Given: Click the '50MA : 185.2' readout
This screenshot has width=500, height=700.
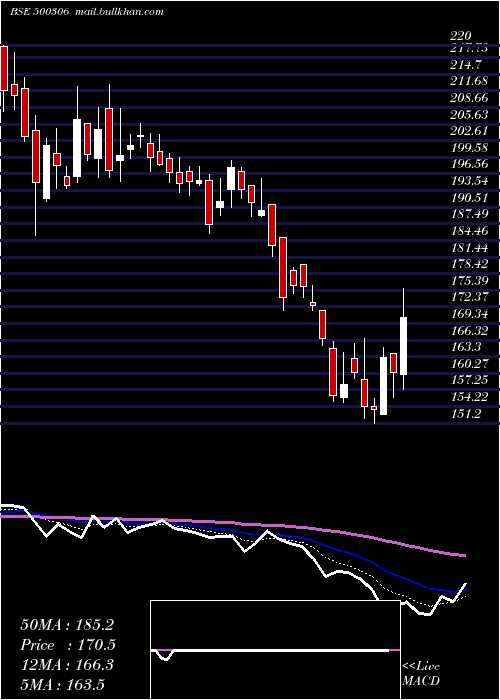Looking at the screenshot, I should click(x=67, y=625).
